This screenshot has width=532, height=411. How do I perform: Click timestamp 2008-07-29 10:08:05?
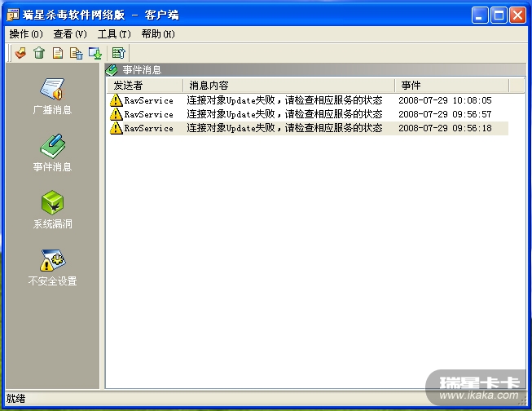tap(445, 100)
